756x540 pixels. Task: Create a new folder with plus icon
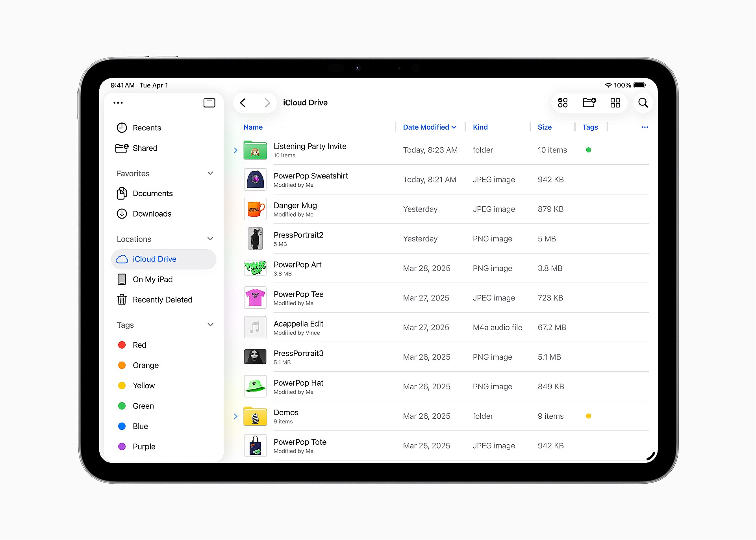coord(589,103)
